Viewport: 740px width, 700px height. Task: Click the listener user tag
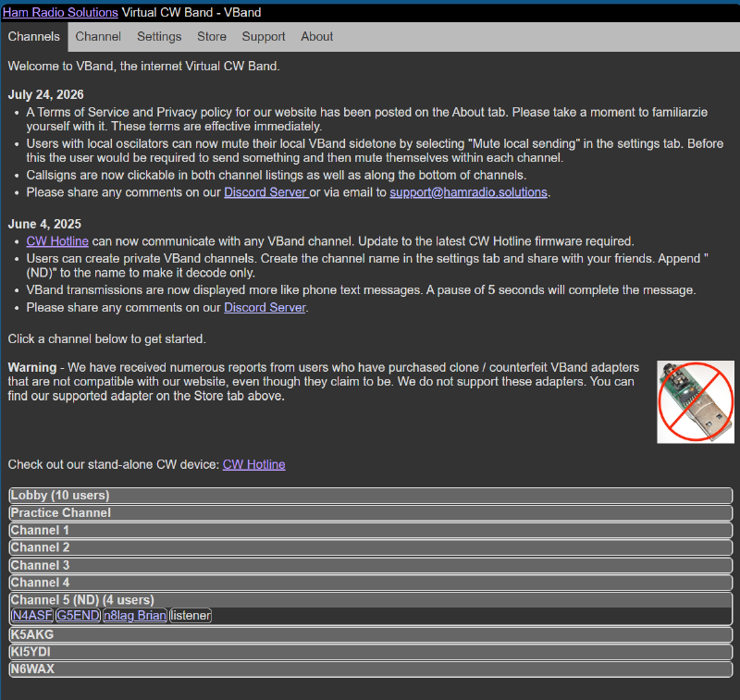(191, 616)
